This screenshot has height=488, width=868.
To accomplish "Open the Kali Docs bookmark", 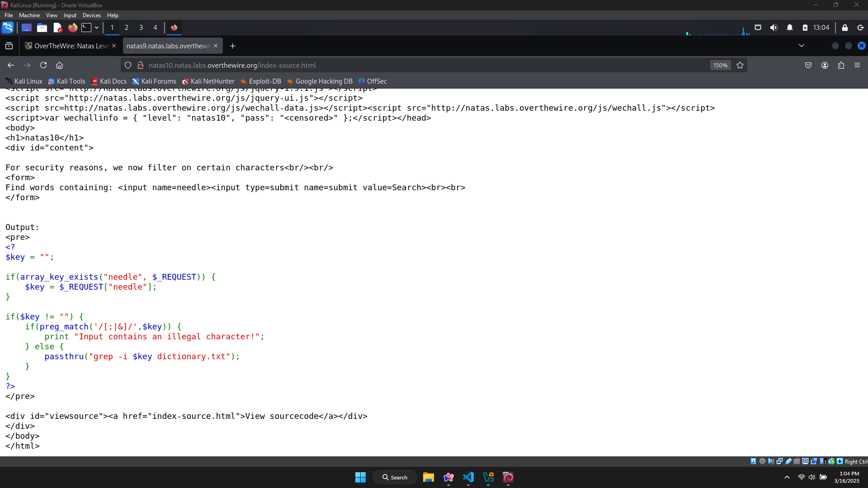I will (109, 81).
